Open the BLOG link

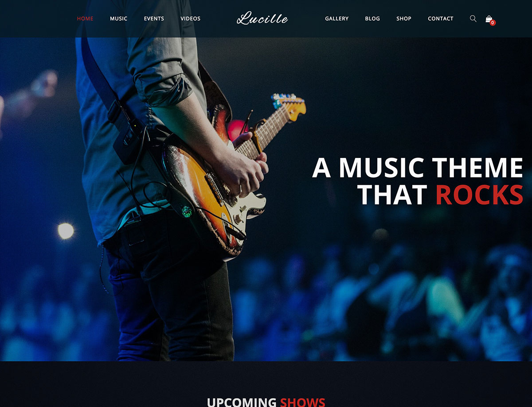372,19
